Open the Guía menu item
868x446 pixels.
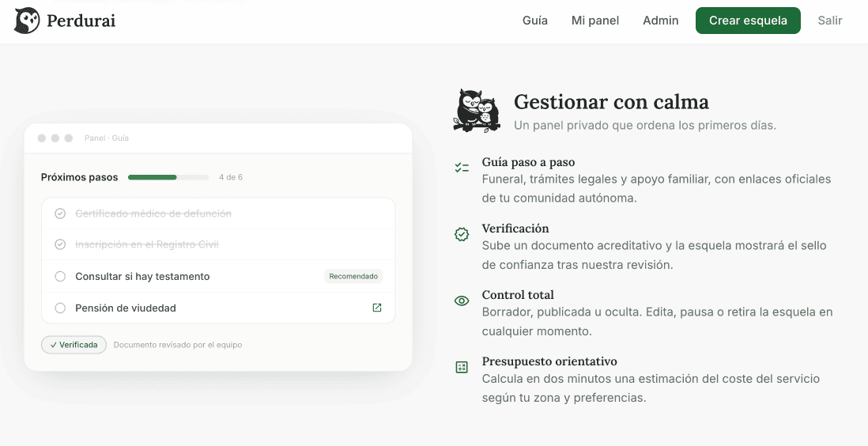(534, 21)
